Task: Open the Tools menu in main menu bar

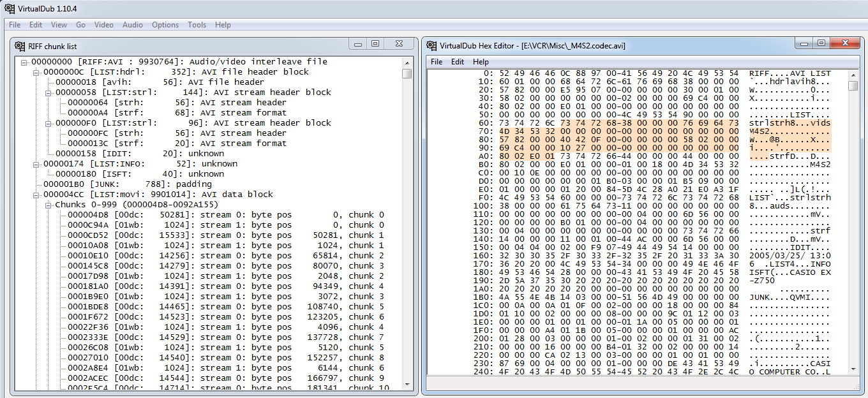Action: click(197, 25)
